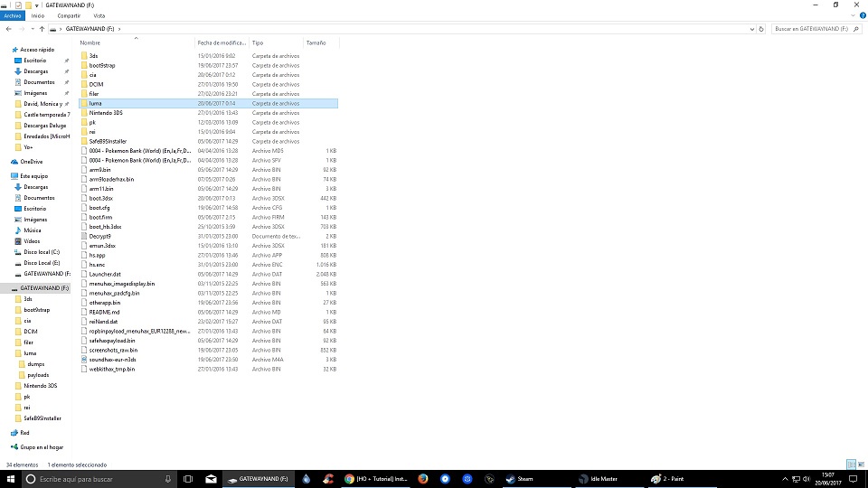
Task: Open the recent locations dropdown arrow
Action: click(33, 29)
